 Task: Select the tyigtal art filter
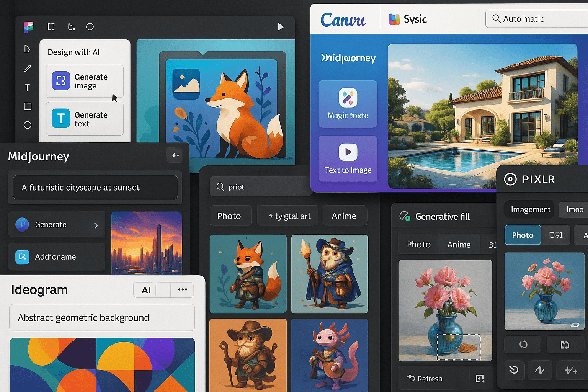288,216
